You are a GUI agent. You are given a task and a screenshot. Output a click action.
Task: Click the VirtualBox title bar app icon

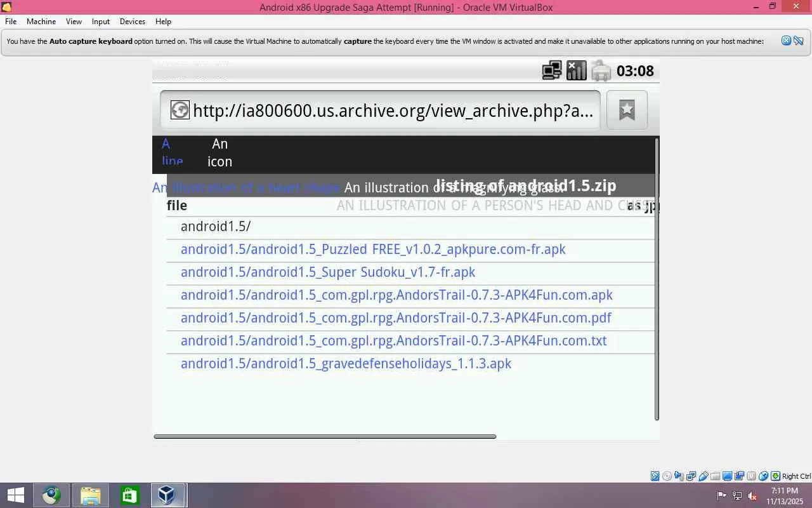tap(7, 7)
